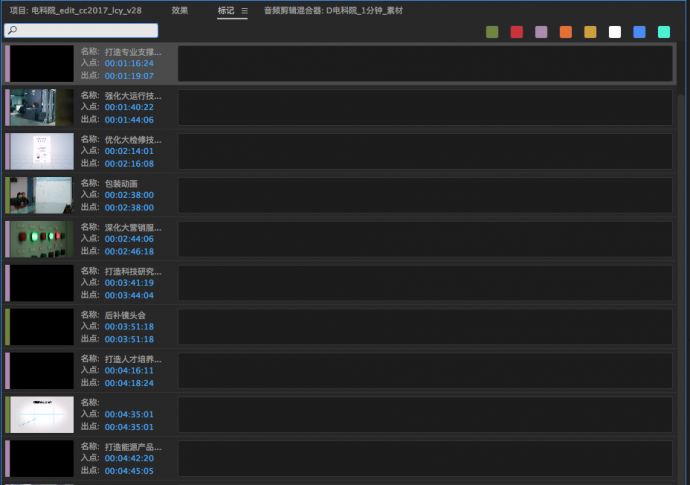Click out-point value 00:04:45:05

coord(129,471)
